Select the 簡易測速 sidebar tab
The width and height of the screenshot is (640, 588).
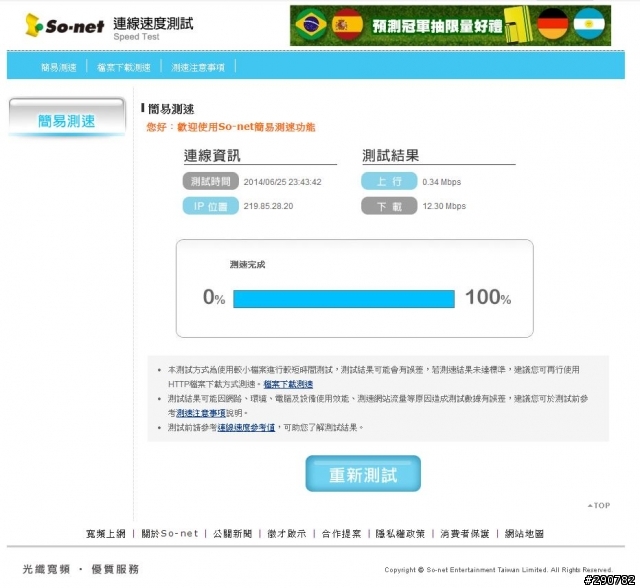[x=67, y=117]
